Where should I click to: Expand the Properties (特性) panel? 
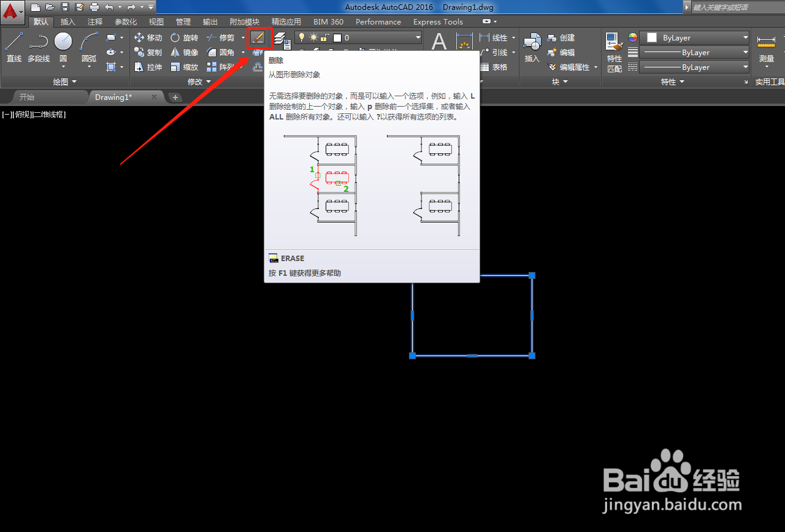pos(673,82)
